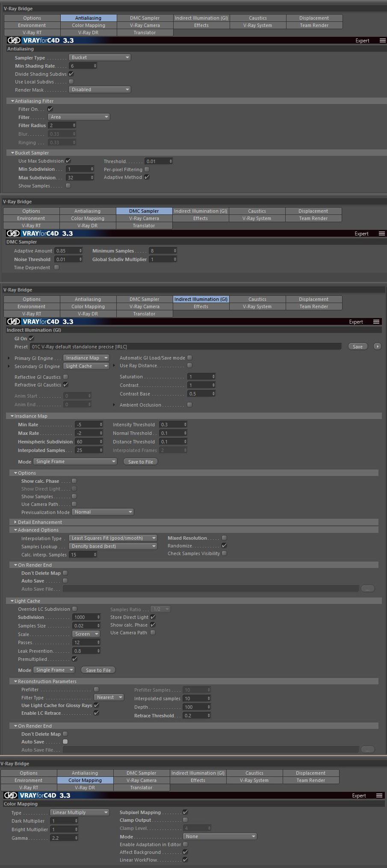Click the Preset name field
This screenshot has width=387, height=868.
(x=186, y=347)
